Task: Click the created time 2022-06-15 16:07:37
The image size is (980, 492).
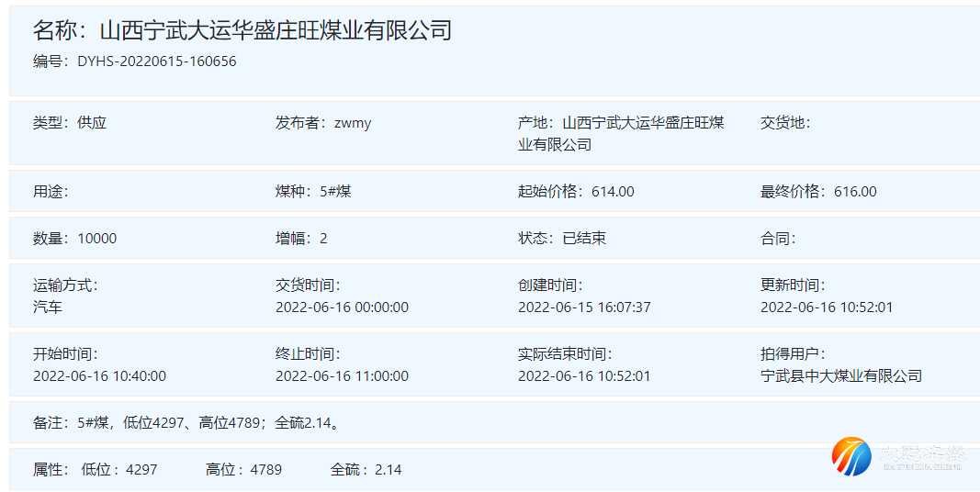Action: click(x=584, y=307)
